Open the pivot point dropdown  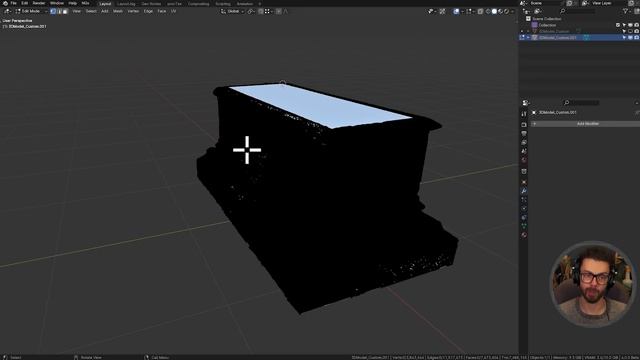pyautogui.click(x=252, y=11)
